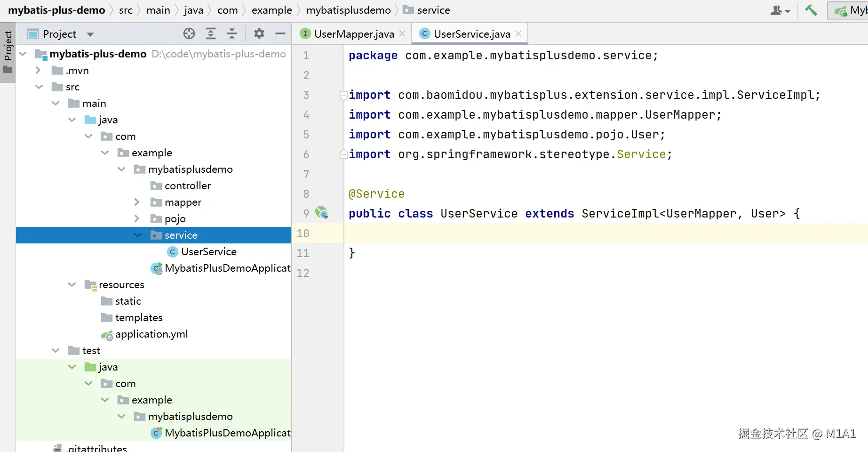The image size is (868, 452).
Task: Expand the .mvn folder
Action: (39, 70)
